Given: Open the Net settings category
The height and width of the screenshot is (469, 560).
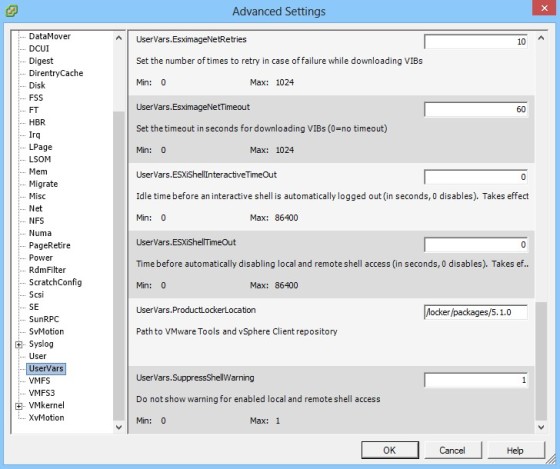Looking at the screenshot, I should (35, 208).
